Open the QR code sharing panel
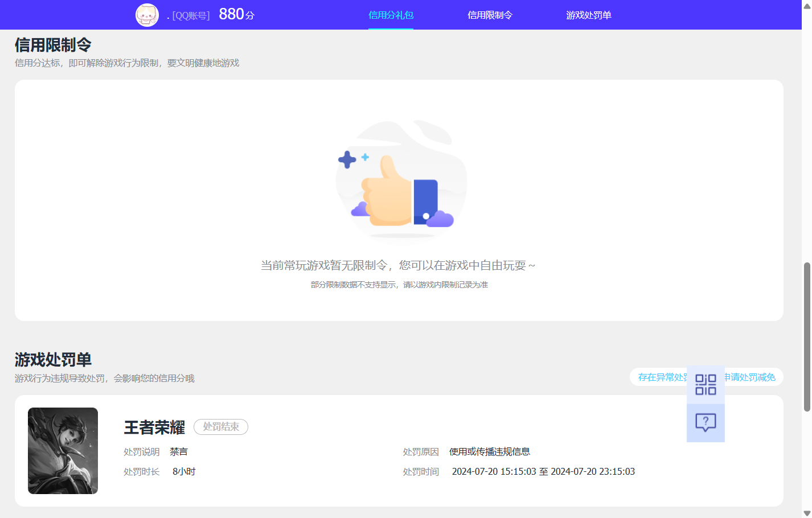The image size is (812, 518). pos(706,384)
